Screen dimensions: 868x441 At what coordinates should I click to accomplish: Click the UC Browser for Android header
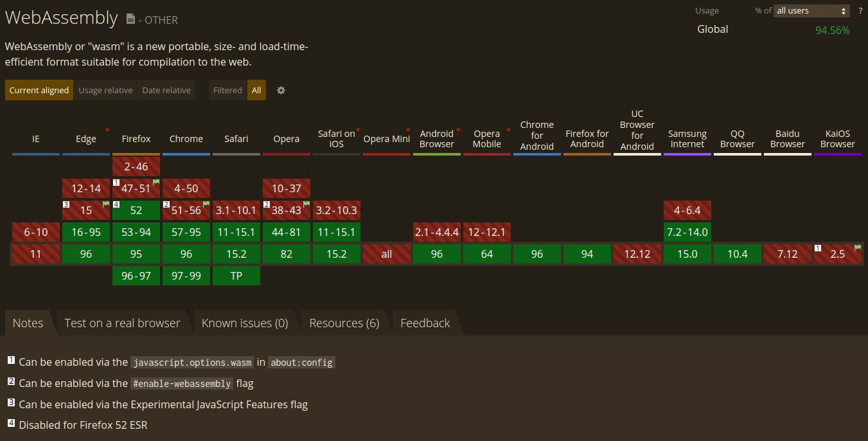tap(637, 130)
